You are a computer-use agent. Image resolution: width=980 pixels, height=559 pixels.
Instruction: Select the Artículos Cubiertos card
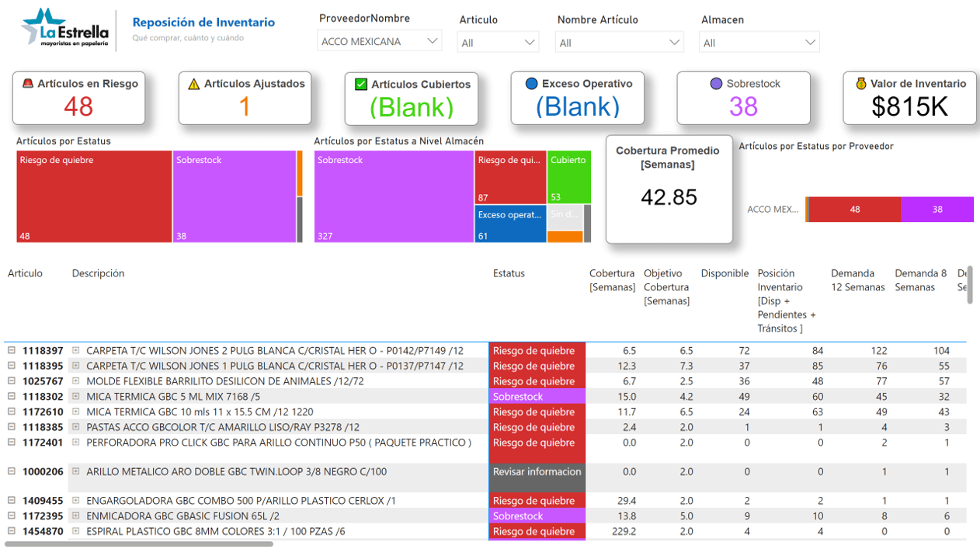click(x=411, y=98)
